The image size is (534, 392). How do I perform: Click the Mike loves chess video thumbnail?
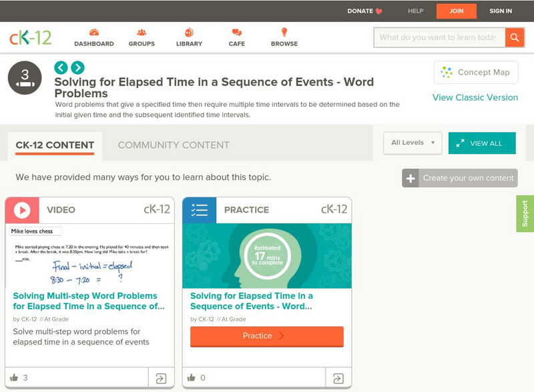tap(90, 256)
